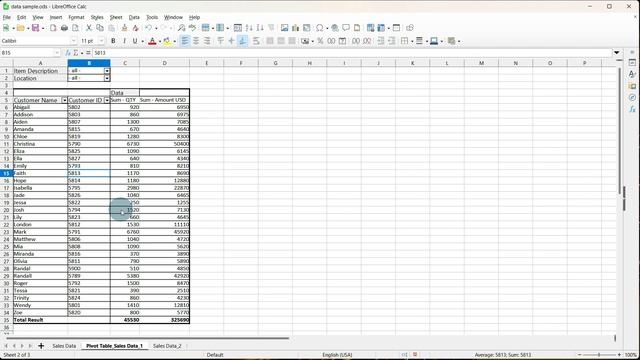640x360 pixels.
Task: Toggle Bold formatting
Action: coord(113,41)
